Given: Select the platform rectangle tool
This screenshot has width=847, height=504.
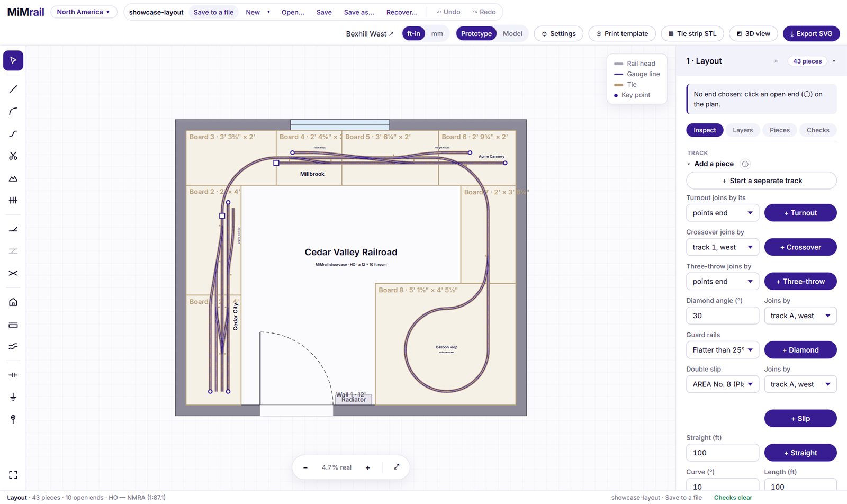Looking at the screenshot, I should (13, 325).
